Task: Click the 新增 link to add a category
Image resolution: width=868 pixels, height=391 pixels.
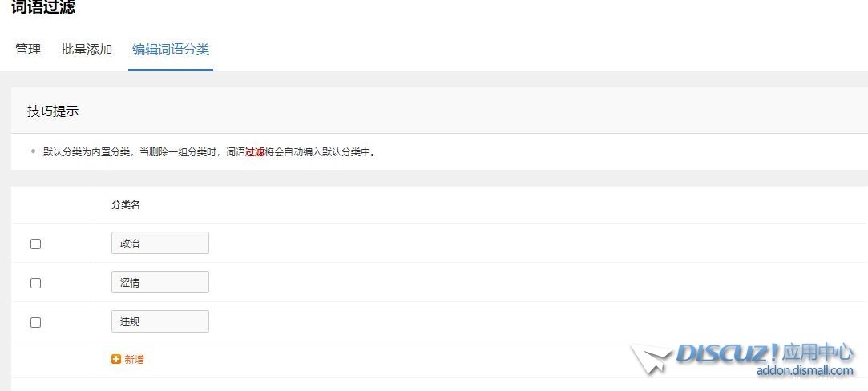Action: click(x=134, y=360)
